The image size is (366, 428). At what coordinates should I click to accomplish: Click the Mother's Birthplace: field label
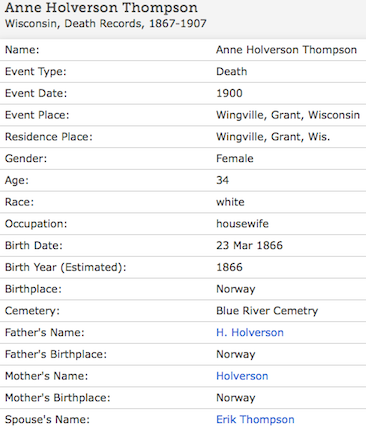click(x=58, y=398)
